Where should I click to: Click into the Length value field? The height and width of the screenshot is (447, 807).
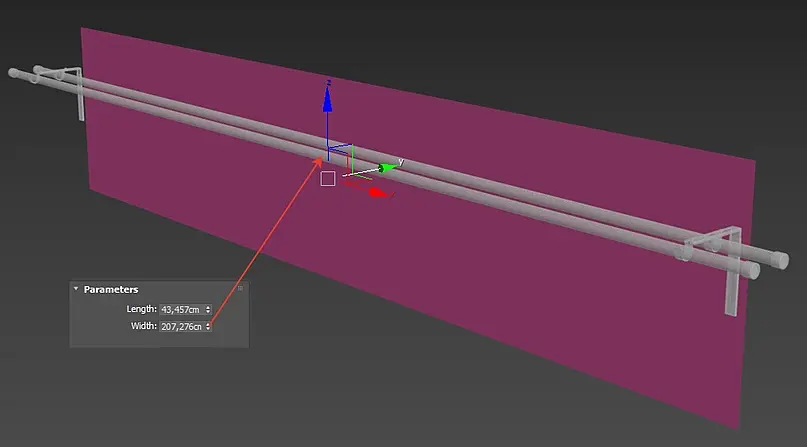click(x=182, y=310)
